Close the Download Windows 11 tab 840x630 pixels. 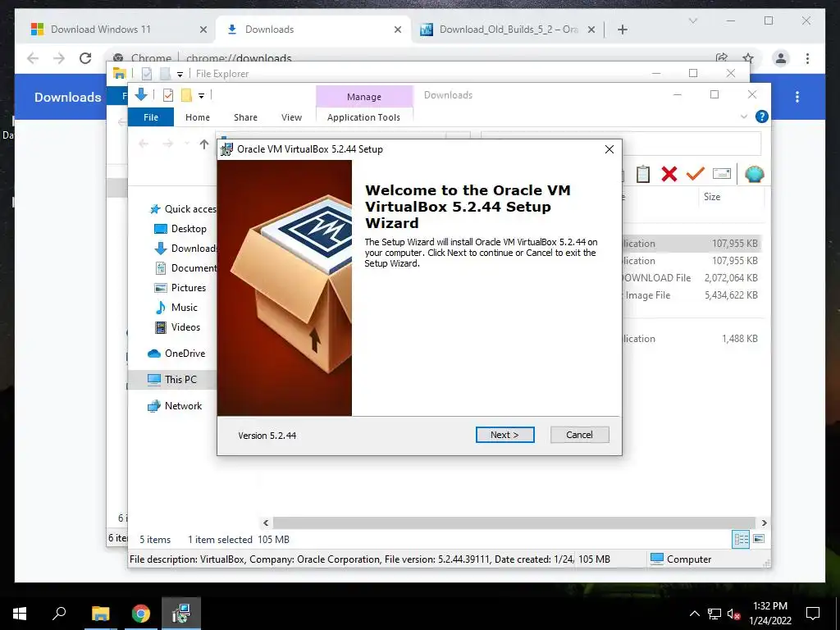click(x=203, y=30)
